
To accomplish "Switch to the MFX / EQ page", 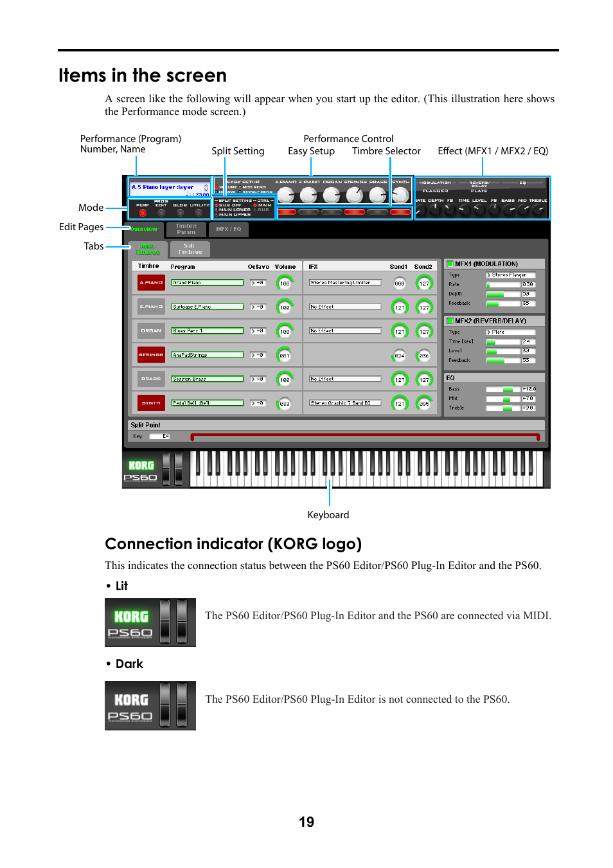I will pos(229,230).
